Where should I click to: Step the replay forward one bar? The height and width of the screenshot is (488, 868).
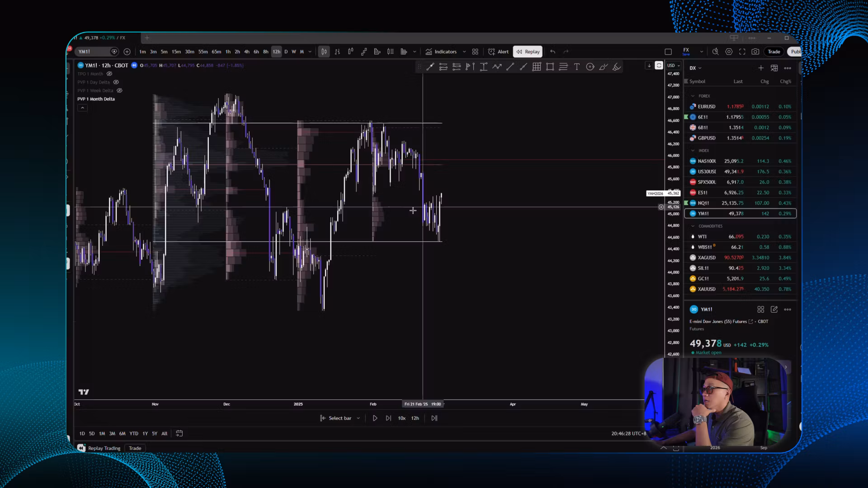point(388,418)
